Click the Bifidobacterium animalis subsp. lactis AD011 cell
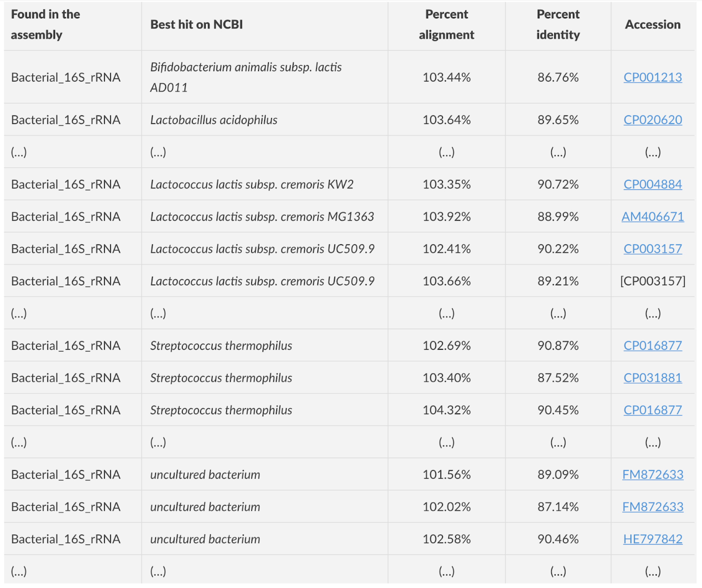The image size is (702, 588). click(246, 77)
